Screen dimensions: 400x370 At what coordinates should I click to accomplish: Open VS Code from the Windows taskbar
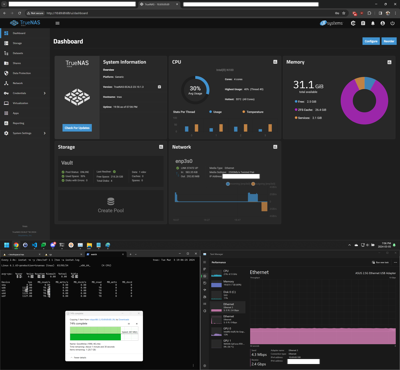(x=34, y=245)
